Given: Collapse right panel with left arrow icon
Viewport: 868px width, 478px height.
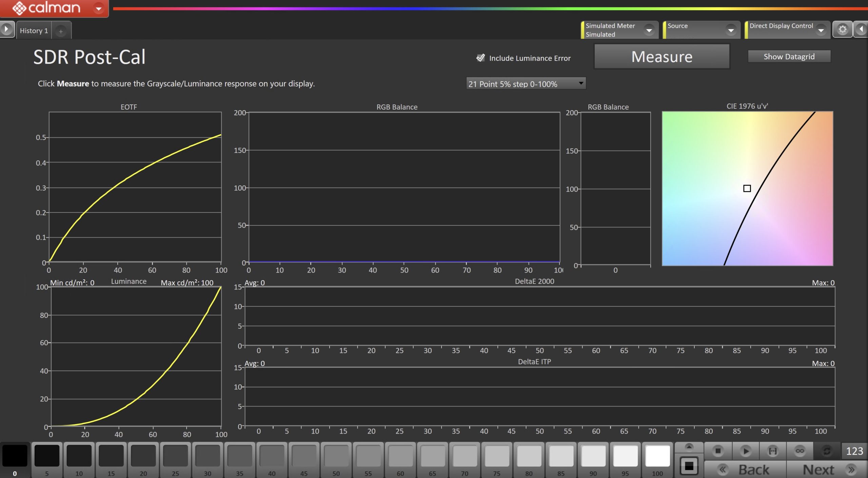Looking at the screenshot, I should tap(861, 30).
